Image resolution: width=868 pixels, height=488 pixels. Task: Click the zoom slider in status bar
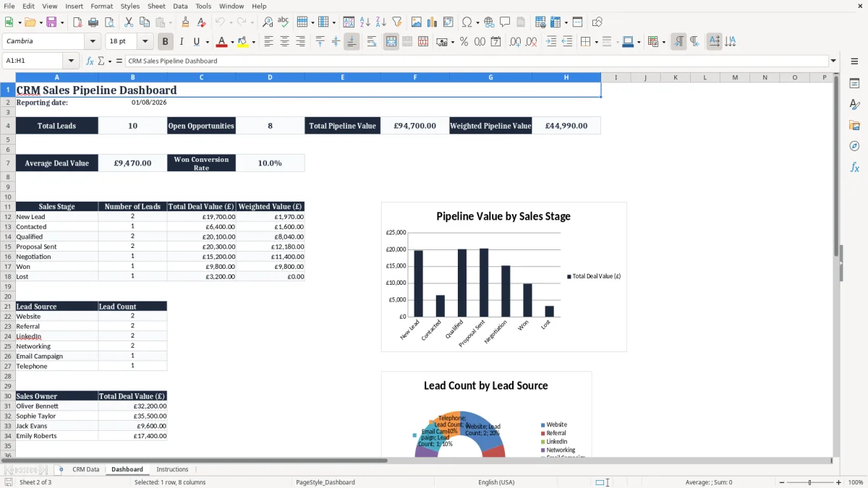click(810, 482)
